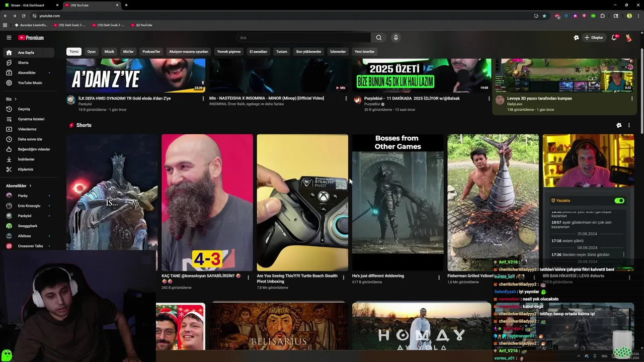This screenshot has width=644, height=362.
Task: Open options menu for Mix - NASTEISHA
Action: click(346, 99)
